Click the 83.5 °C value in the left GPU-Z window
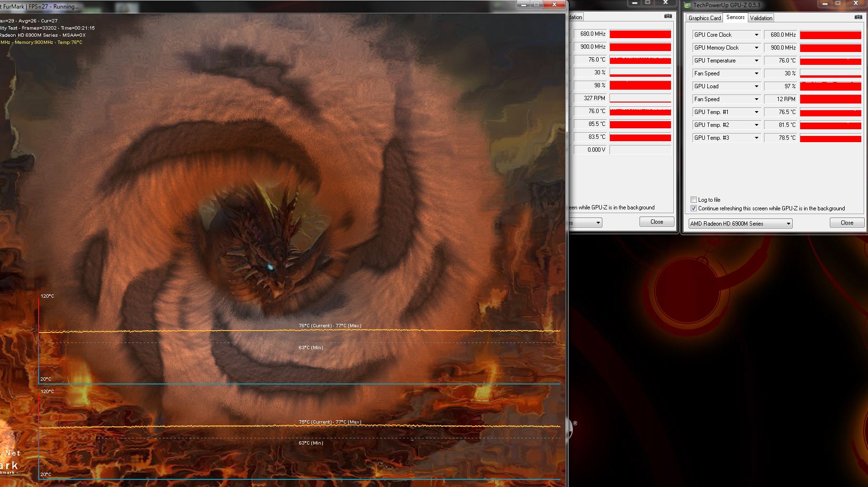The width and height of the screenshot is (868, 487). point(590,137)
